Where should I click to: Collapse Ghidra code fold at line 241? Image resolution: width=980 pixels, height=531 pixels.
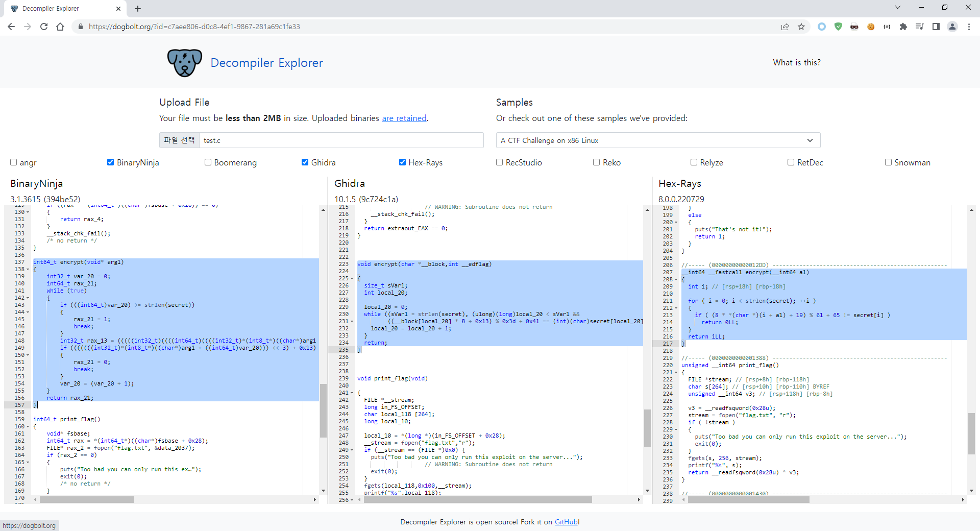(x=352, y=393)
